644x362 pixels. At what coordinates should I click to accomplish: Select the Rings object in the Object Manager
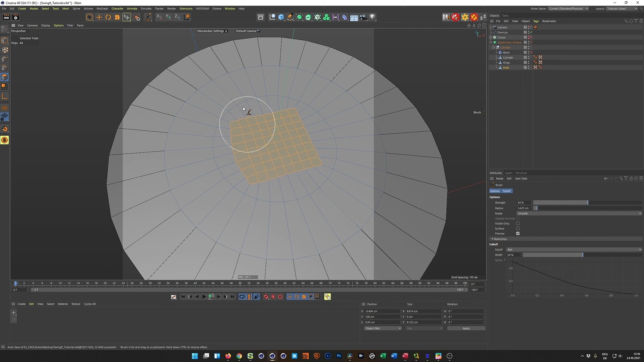pyautogui.click(x=507, y=63)
